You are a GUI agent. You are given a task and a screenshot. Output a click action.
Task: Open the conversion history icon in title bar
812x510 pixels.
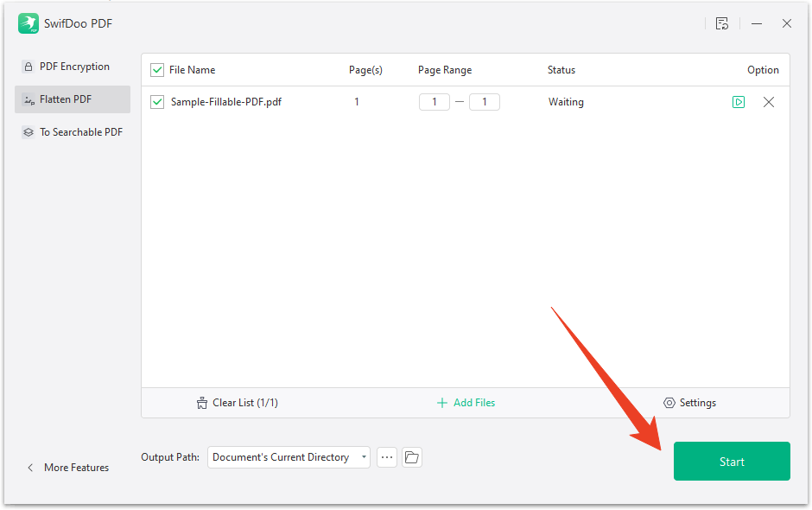pyautogui.click(x=722, y=23)
